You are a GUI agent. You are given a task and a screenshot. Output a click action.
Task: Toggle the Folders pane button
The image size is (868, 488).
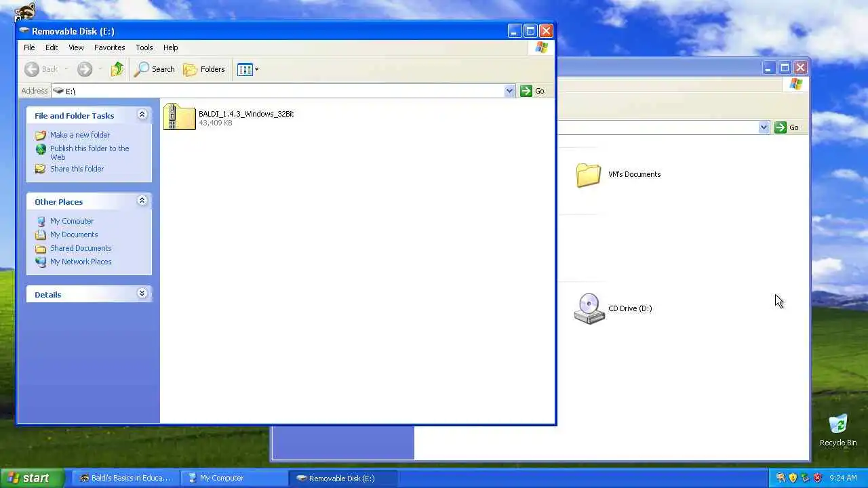tap(204, 69)
